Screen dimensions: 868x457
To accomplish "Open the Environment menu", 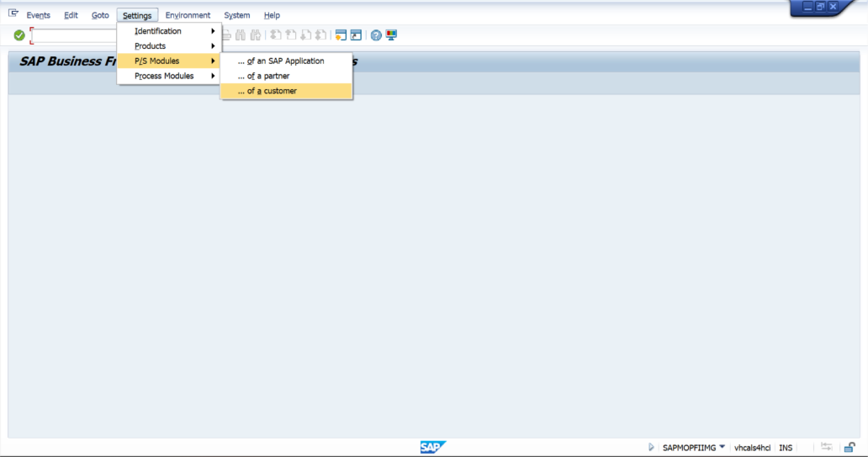I will (x=188, y=15).
